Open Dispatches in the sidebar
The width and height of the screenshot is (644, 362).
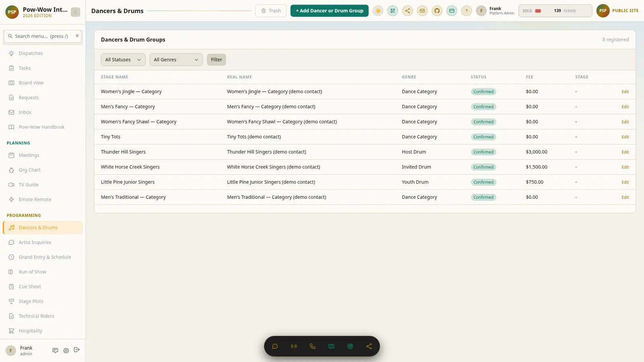[x=43, y=53]
